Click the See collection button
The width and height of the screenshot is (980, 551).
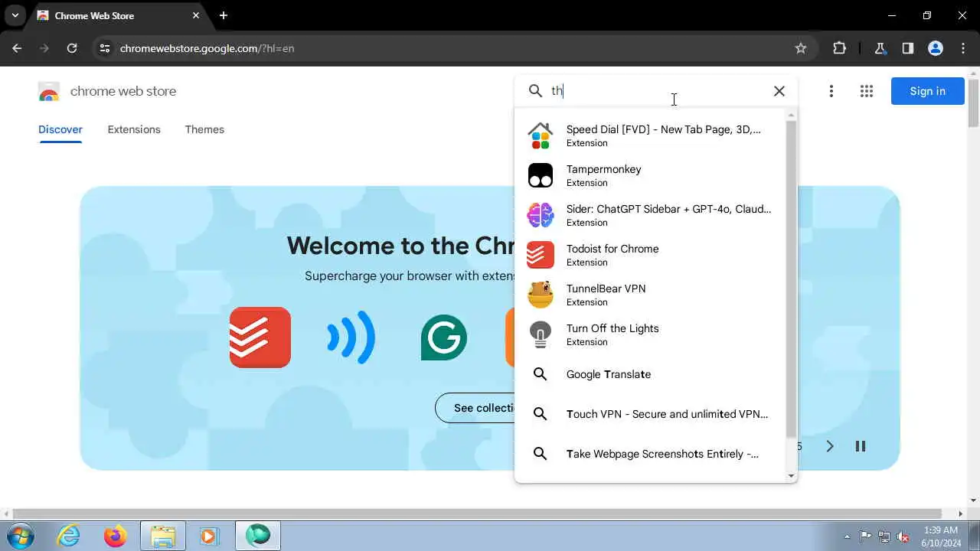(x=475, y=408)
